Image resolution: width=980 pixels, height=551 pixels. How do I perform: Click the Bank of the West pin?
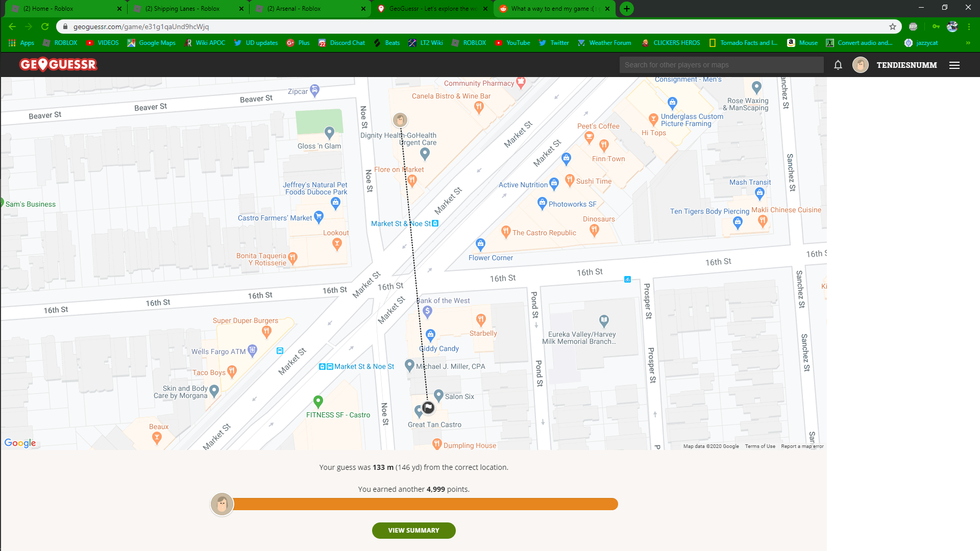pos(428,311)
